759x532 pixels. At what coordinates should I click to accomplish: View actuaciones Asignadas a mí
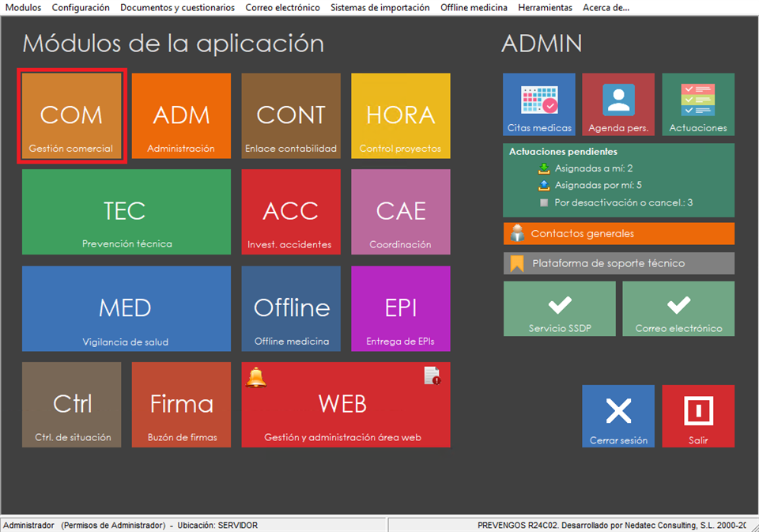593,168
